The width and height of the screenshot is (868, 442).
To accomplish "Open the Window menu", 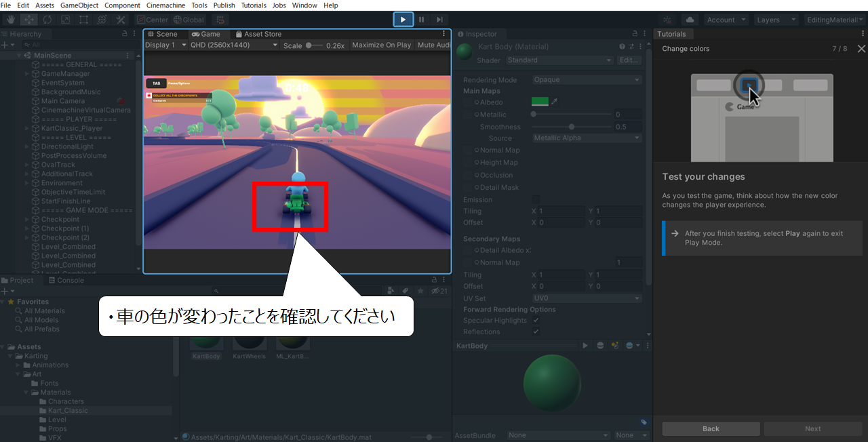I will coord(304,5).
